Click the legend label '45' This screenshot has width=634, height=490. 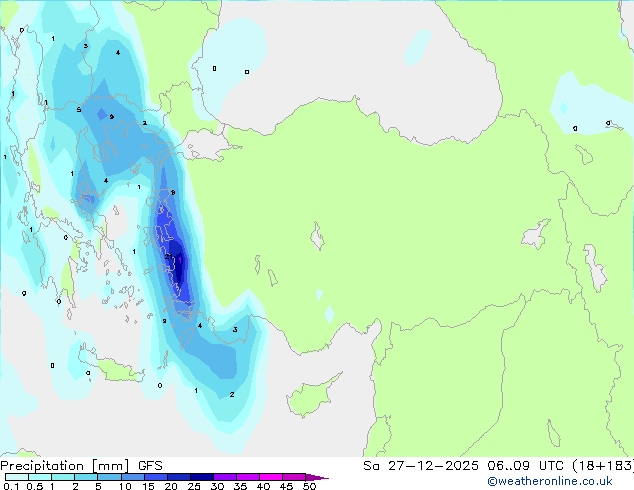click(286, 486)
